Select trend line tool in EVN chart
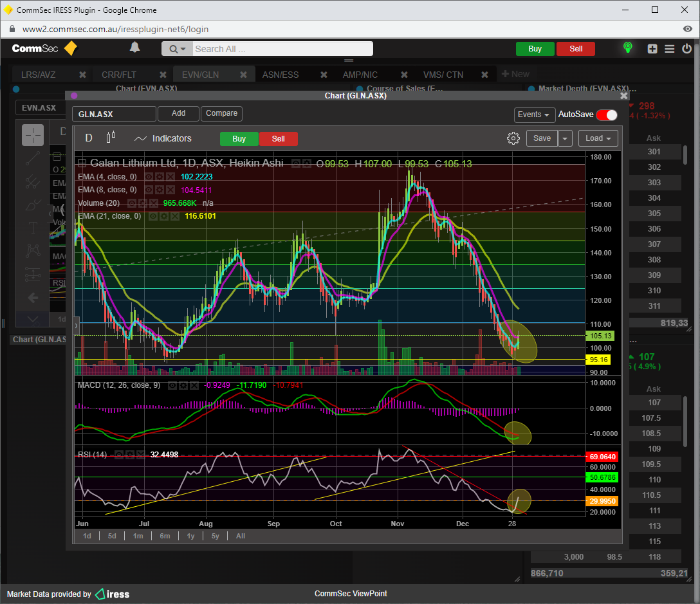Screen dimensions: 700x604 click(33, 158)
